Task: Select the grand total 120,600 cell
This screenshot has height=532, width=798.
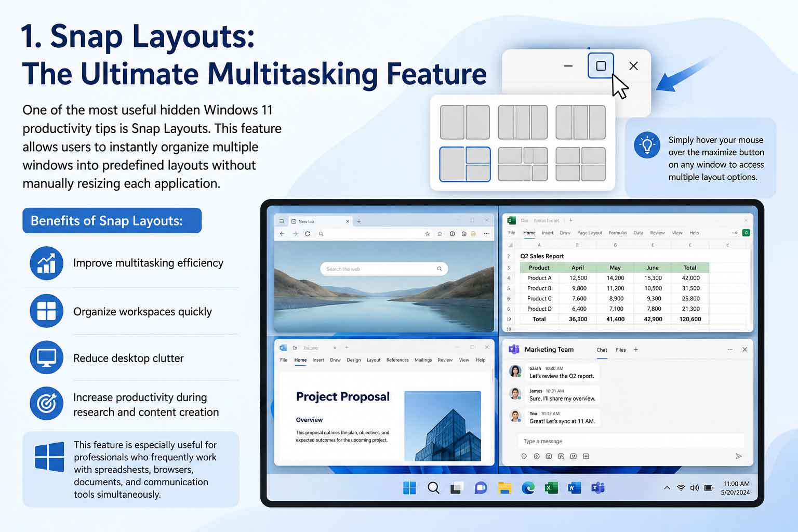Action: (x=690, y=319)
